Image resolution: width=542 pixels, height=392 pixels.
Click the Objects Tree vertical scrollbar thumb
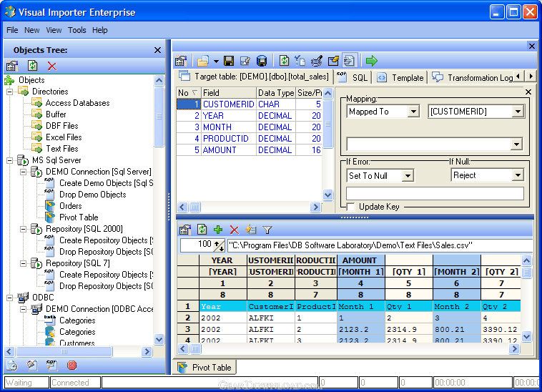159,117
